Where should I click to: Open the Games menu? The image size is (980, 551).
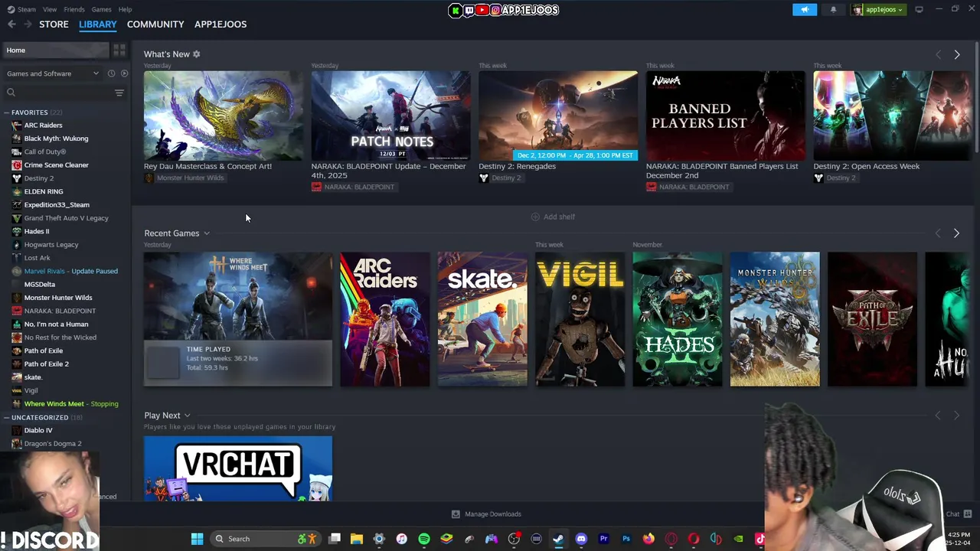point(101,9)
